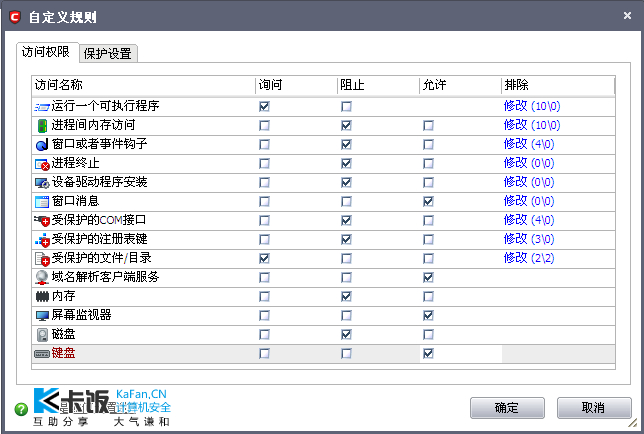Select the 域名解析客户端服务 row label
Viewport: 644px width, 434px height.
[105, 277]
